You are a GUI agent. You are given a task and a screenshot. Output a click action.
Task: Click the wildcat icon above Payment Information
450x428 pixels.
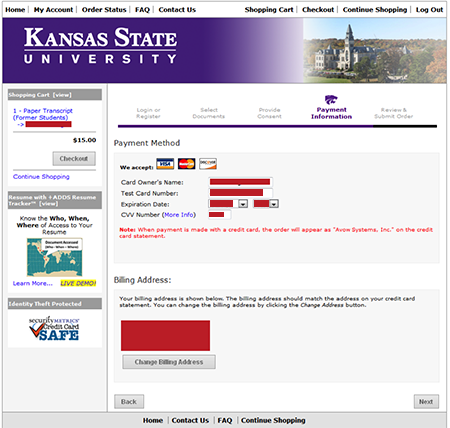tap(331, 100)
